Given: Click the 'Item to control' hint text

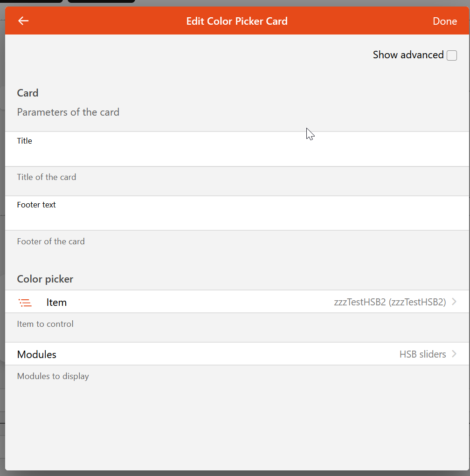Looking at the screenshot, I should coord(45,324).
